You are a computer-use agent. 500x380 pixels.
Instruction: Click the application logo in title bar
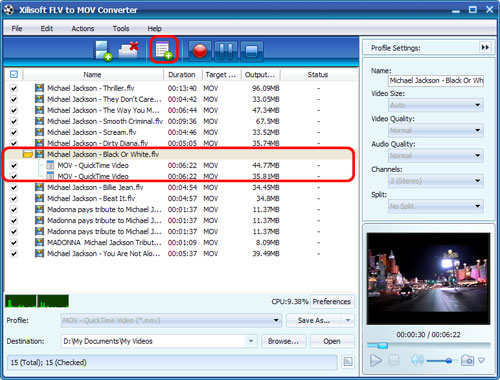pyautogui.click(x=9, y=10)
